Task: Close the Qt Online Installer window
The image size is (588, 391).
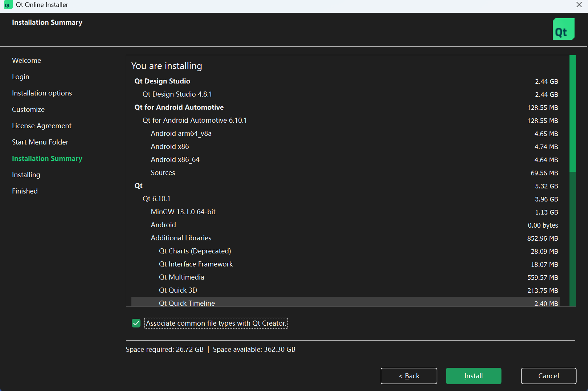Action: click(x=579, y=5)
